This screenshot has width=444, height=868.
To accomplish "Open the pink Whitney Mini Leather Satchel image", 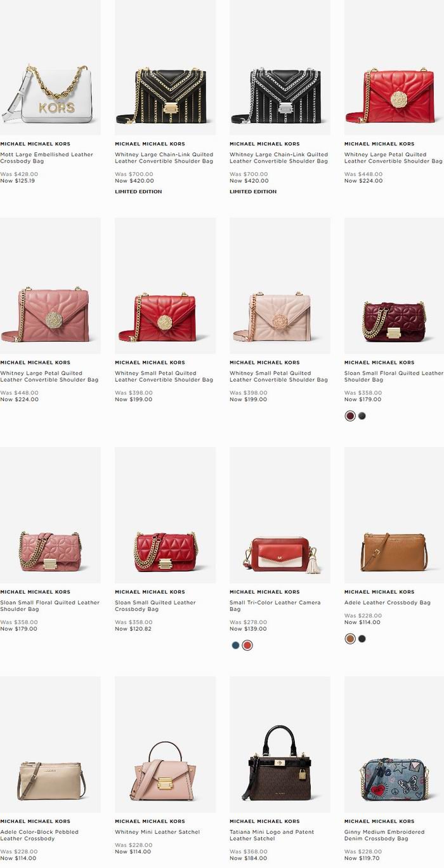I will pyautogui.click(x=165, y=744).
